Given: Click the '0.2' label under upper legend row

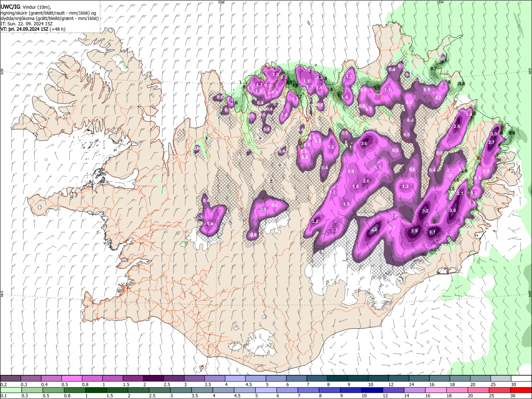Looking at the screenshot, I should tap(3, 384).
